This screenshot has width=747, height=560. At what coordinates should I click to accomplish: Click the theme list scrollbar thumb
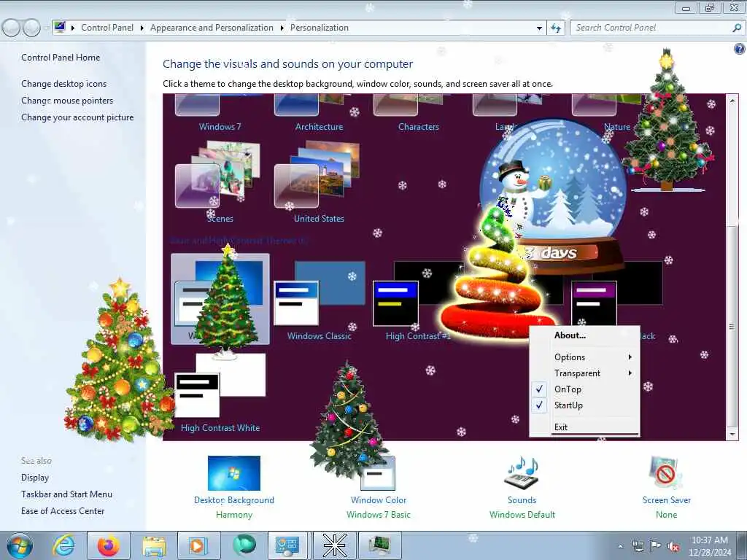click(732, 326)
